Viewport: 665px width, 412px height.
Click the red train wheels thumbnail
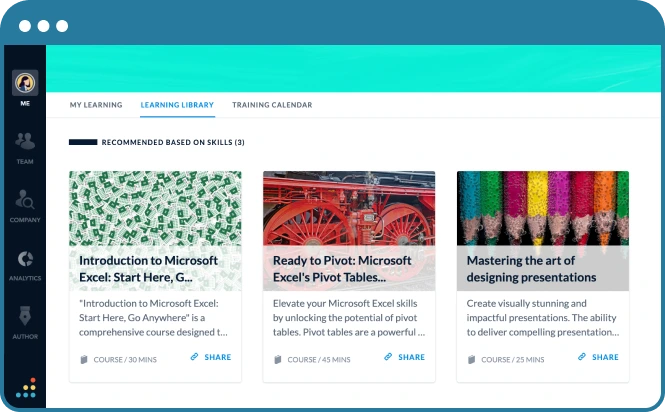[349, 208]
